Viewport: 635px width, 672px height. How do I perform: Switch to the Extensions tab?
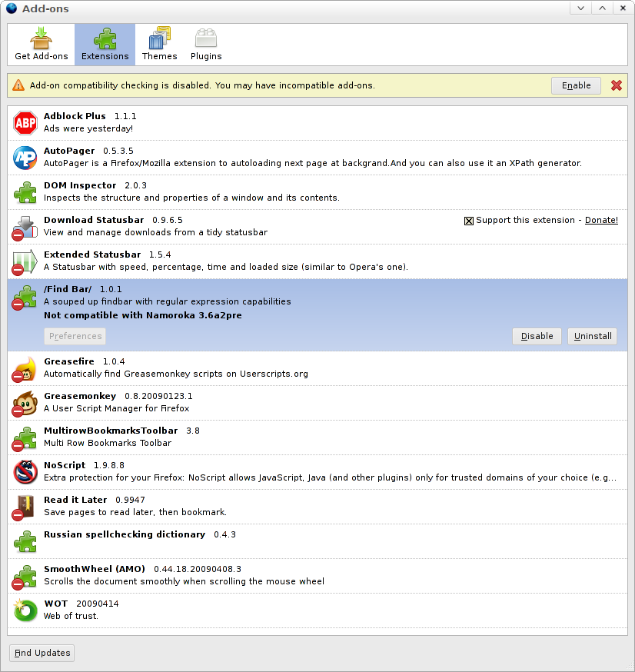click(105, 44)
